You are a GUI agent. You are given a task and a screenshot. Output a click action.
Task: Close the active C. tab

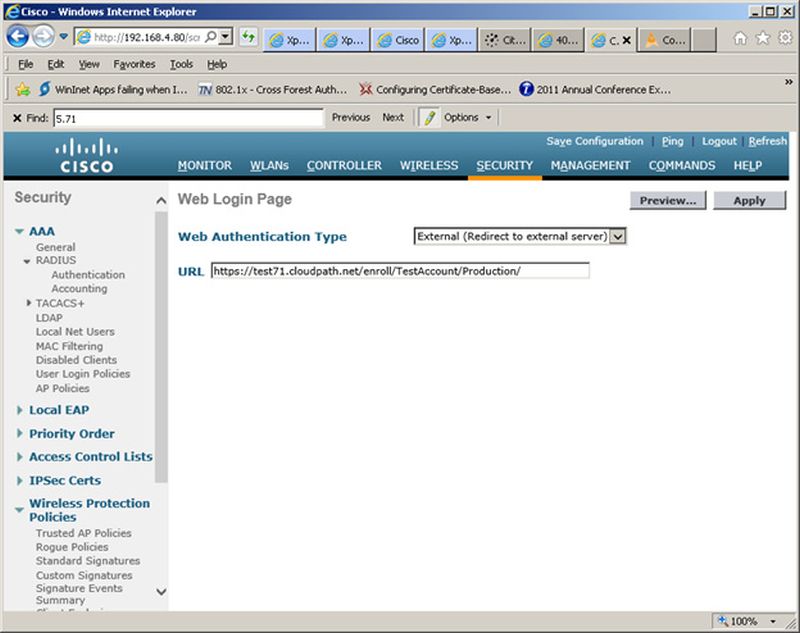coord(627,40)
